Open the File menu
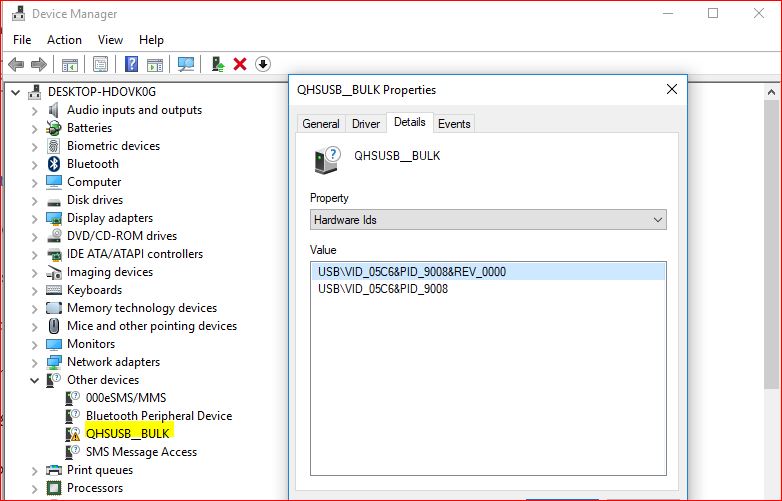The width and height of the screenshot is (782, 501). pyautogui.click(x=22, y=39)
